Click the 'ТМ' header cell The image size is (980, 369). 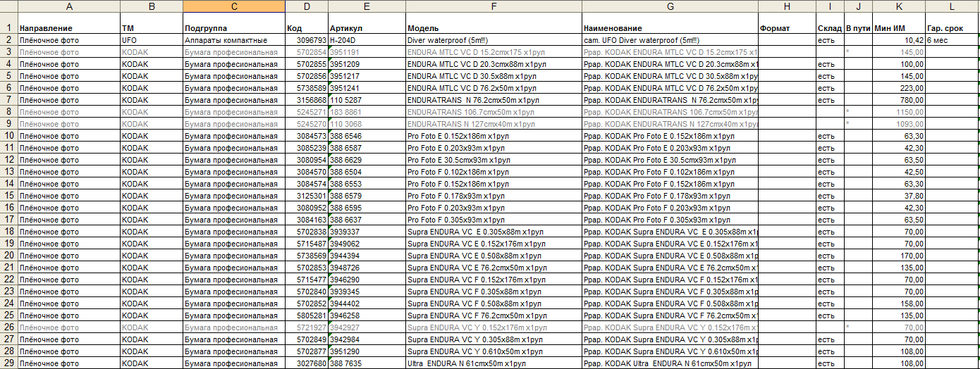152,24
